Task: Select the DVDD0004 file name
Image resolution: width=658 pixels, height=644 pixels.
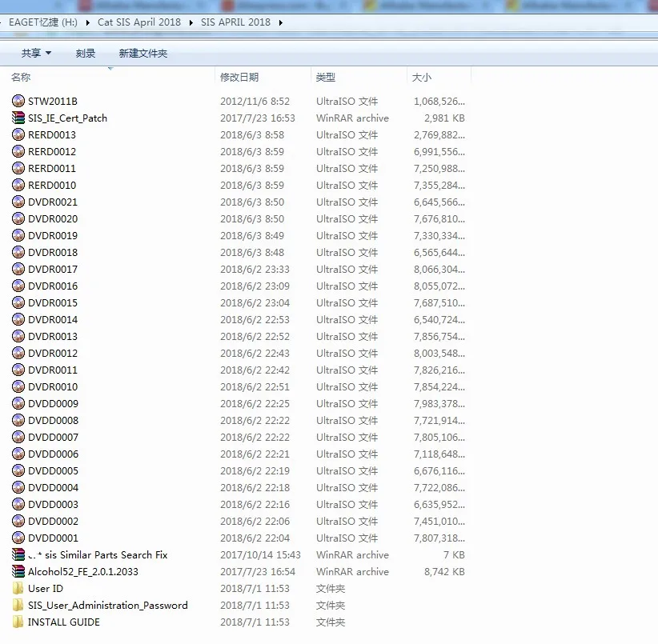Action: pos(54,487)
